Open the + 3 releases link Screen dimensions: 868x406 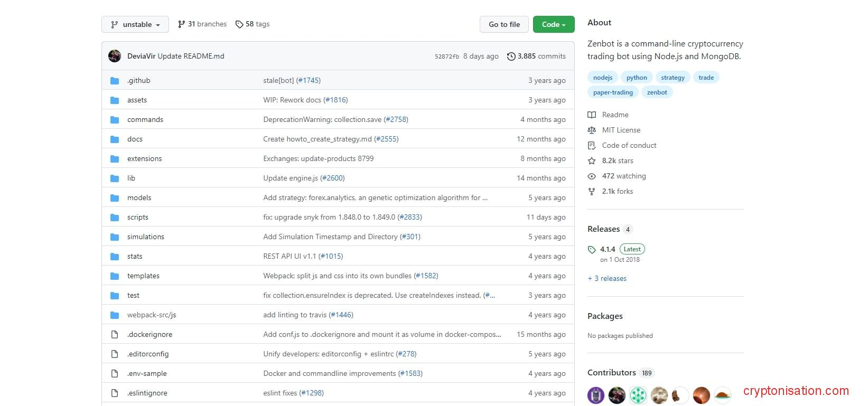[x=607, y=279]
